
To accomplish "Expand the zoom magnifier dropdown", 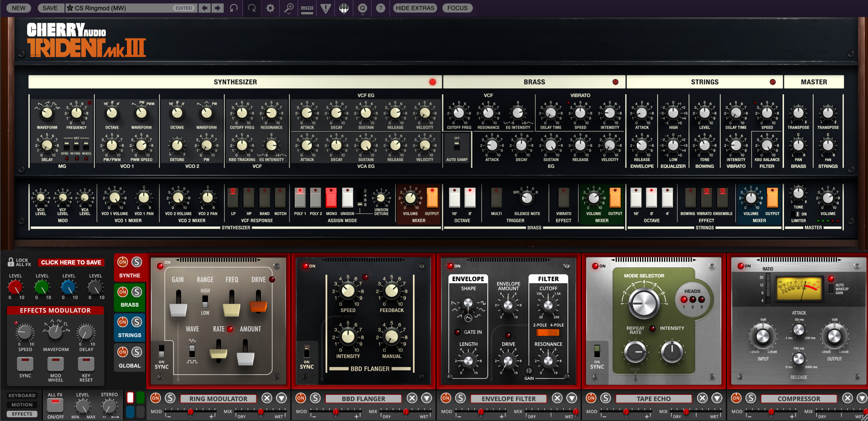I will (288, 8).
